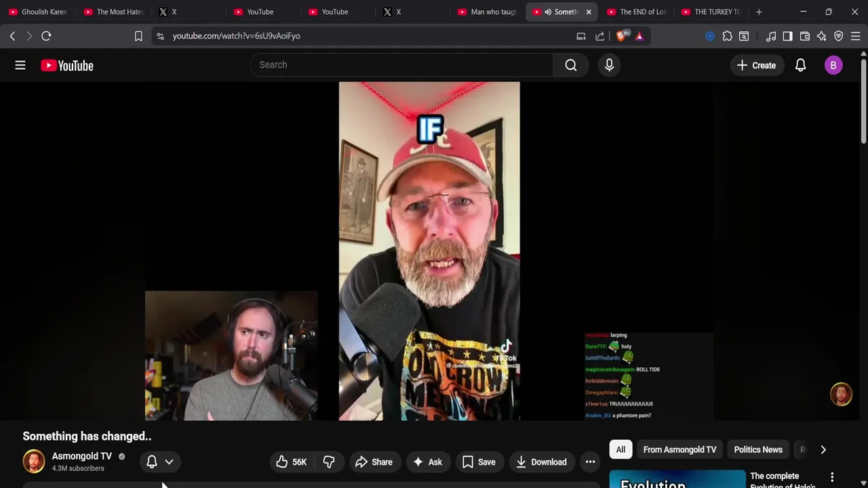Like the video with thumbs up
868x488 pixels.
coord(291,462)
